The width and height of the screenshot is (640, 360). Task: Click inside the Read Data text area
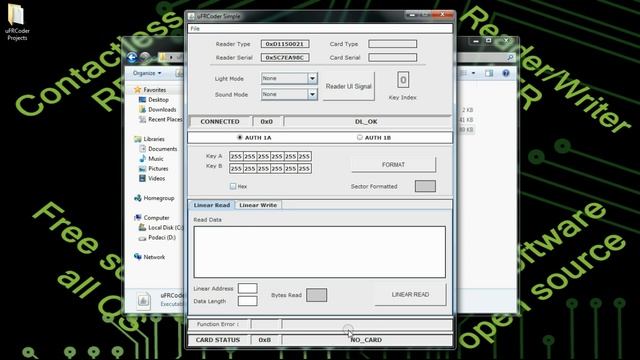point(320,252)
